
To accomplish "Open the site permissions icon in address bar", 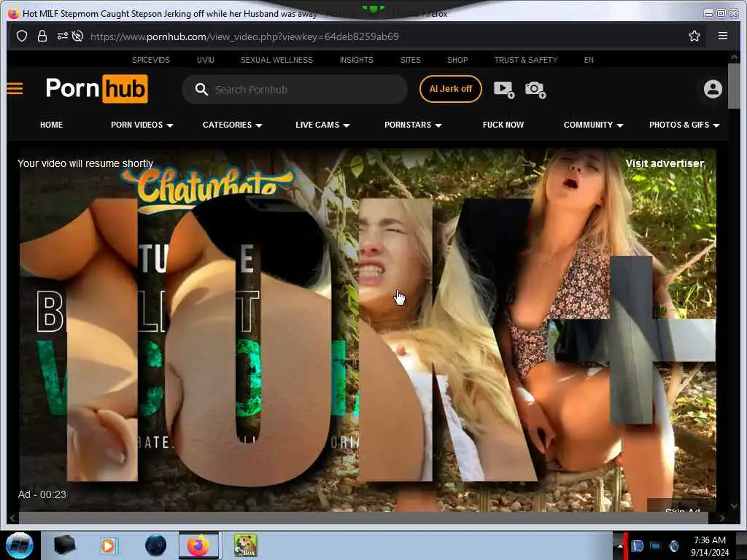I will pos(63,36).
